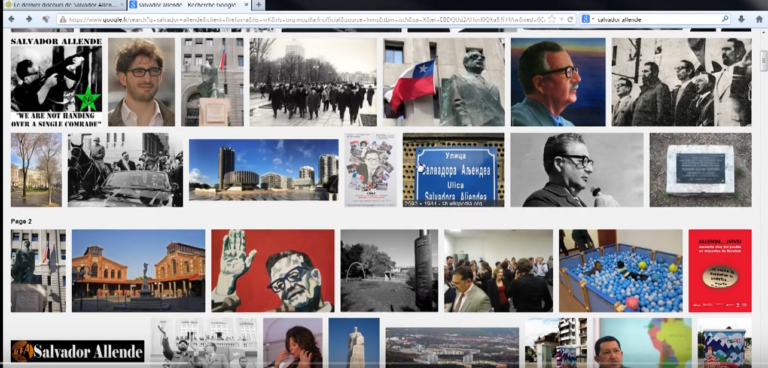Image resolution: width=768 pixels, height=368 pixels.
Task: Open the blue Cyrillic street sign image
Action: click(454, 170)
